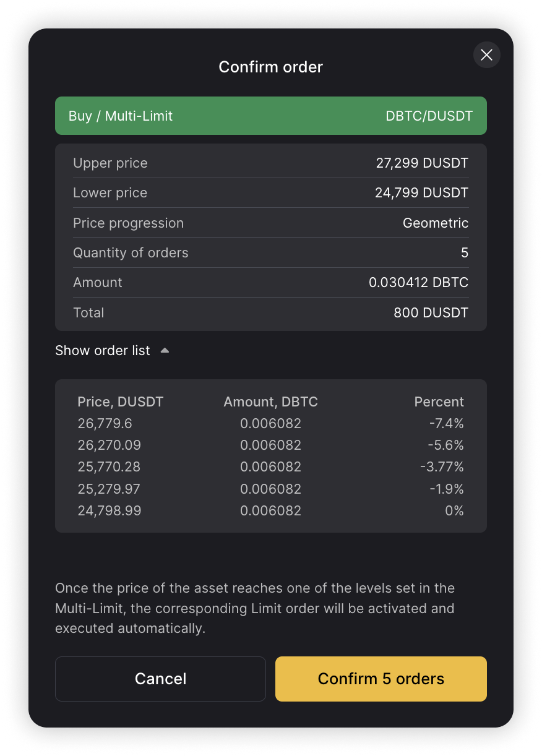542x756 pixels.
Task: Click the collapse arrow beside order list
Action: (x=165, y=350)
